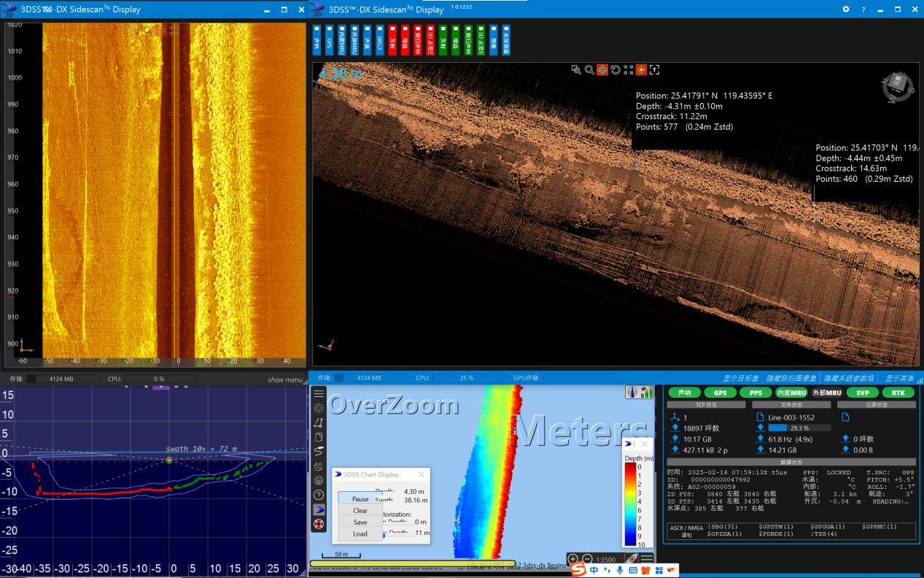Open the help question mark in chart sidebar
The height and width of the screenshot is (578, 924).
(319, 495)
